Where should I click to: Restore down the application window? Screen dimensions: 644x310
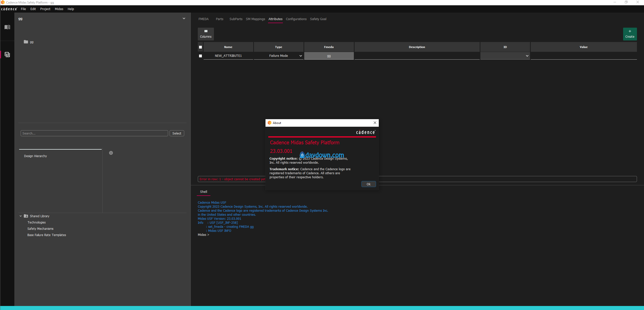(626, 2)
